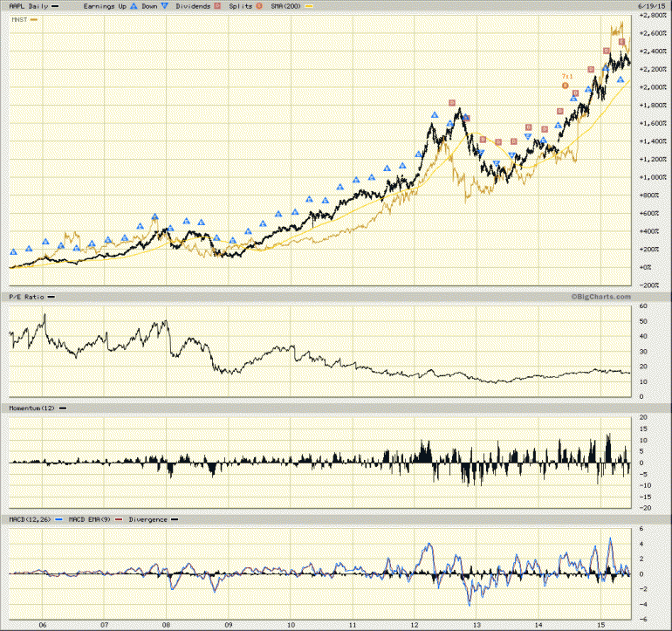Click the Divergence legend label
The height and width of the screenshot is (631, 672).
147,519
